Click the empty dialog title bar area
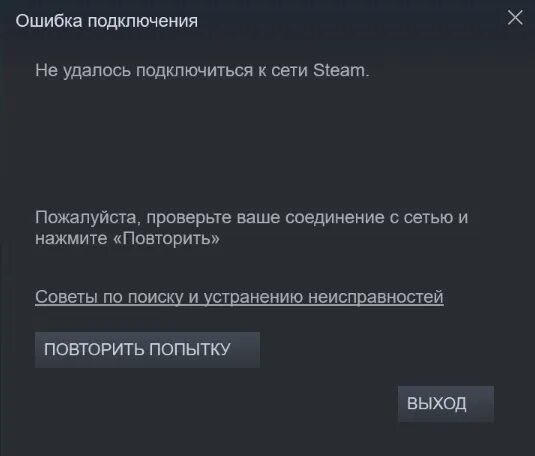 pos(351,20)
